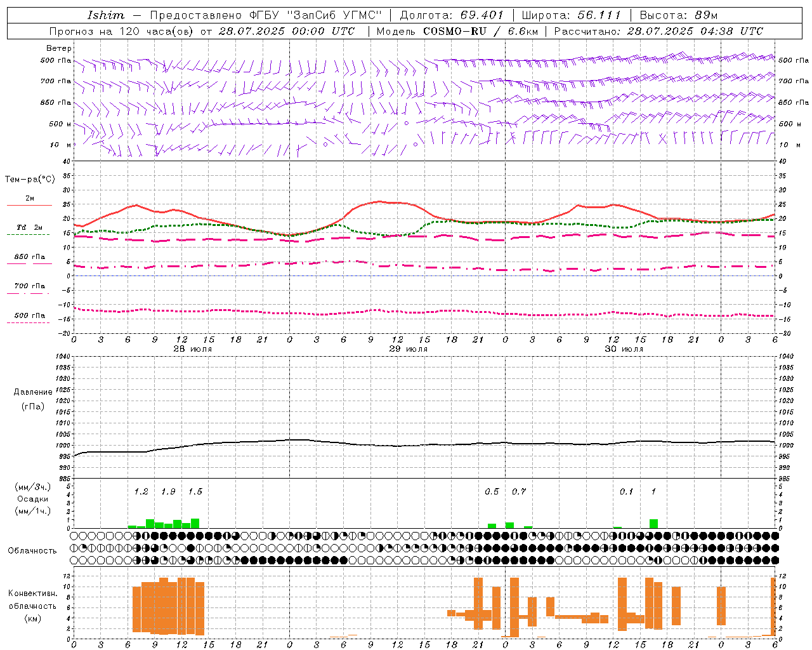Screen dimensions: 812x650
Task: Click the "(гПа)" unit under Давление
Action: pos(33,406)
